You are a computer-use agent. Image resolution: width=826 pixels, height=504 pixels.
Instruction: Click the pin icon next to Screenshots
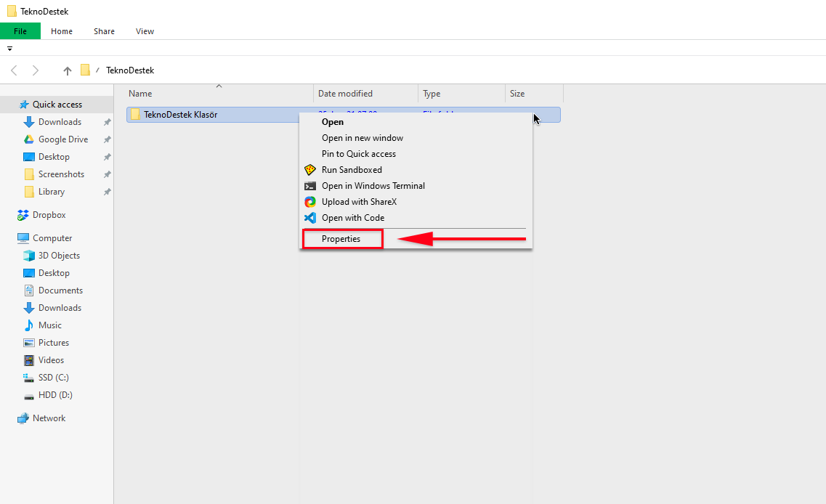coord(107,174)
